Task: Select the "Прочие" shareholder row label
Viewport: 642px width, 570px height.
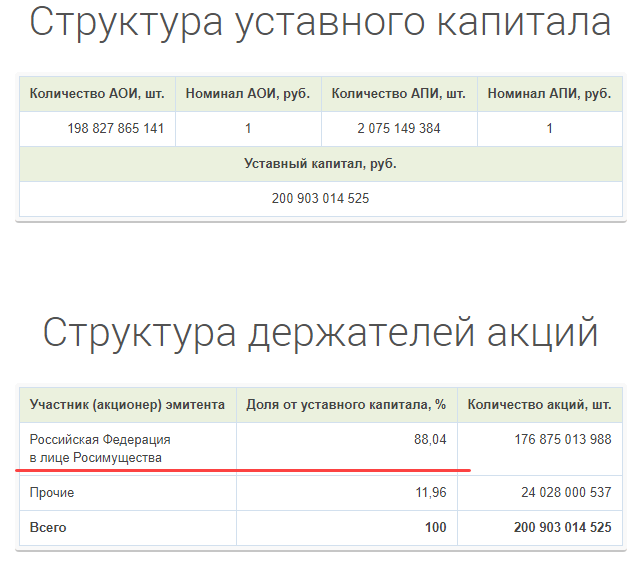Action: (x=52, y=493)
